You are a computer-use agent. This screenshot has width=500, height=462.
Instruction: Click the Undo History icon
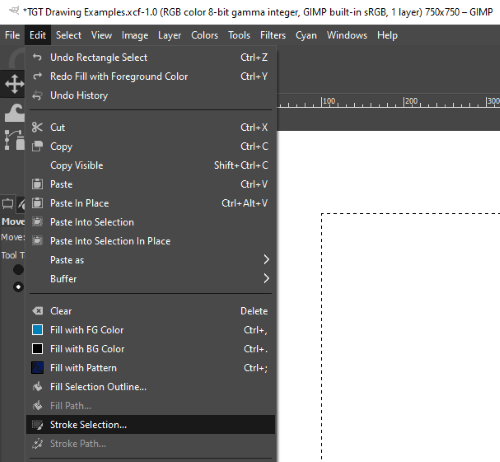click(x=37, y=95)
